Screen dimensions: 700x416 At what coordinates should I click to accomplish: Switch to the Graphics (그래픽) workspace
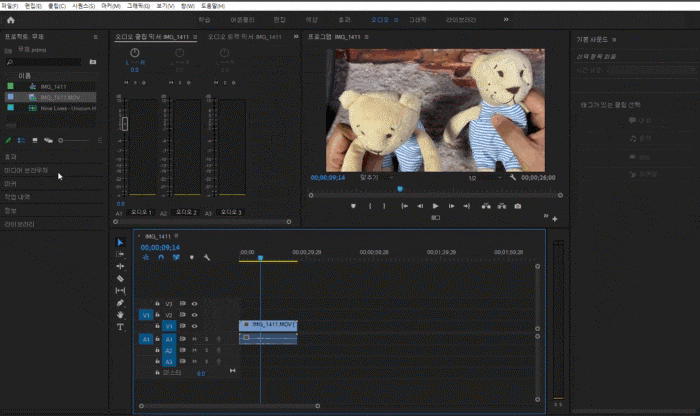coord(418,20)
